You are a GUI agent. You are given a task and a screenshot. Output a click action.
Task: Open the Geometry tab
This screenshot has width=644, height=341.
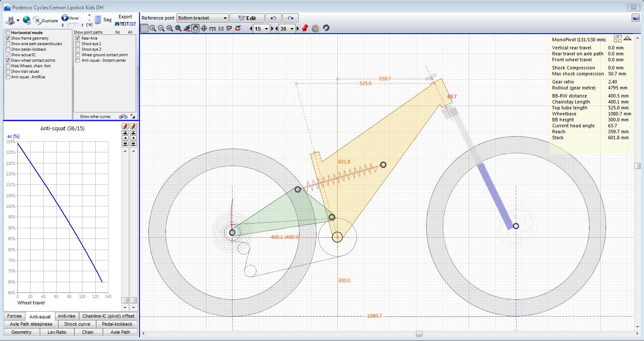click(22, 332)
